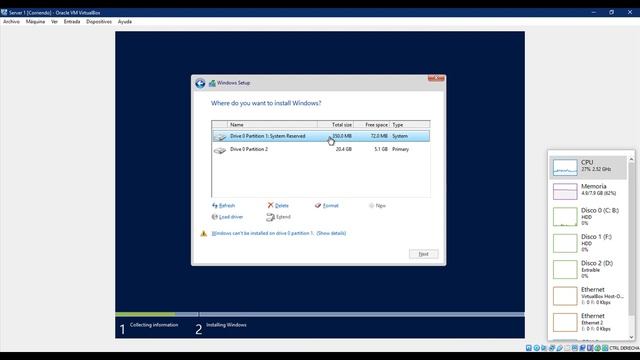Click the Load driver option
Viewport: 640px width, 360px height.
coord(227,217)
